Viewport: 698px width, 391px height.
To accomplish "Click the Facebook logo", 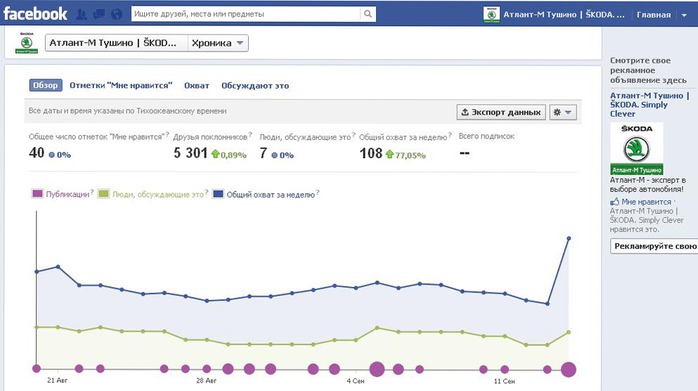I will [x=35, y=14].
